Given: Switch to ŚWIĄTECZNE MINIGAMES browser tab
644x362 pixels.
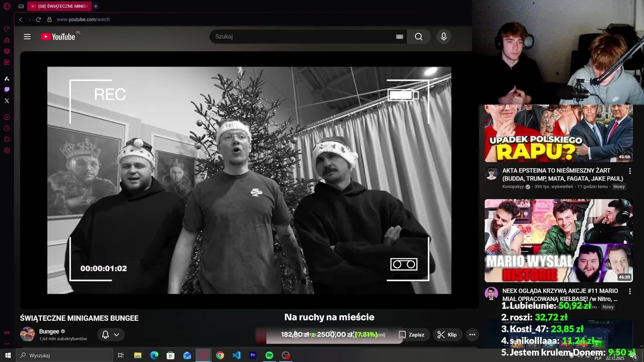Looking at the screenshot, I should click(x=58, y=7).
